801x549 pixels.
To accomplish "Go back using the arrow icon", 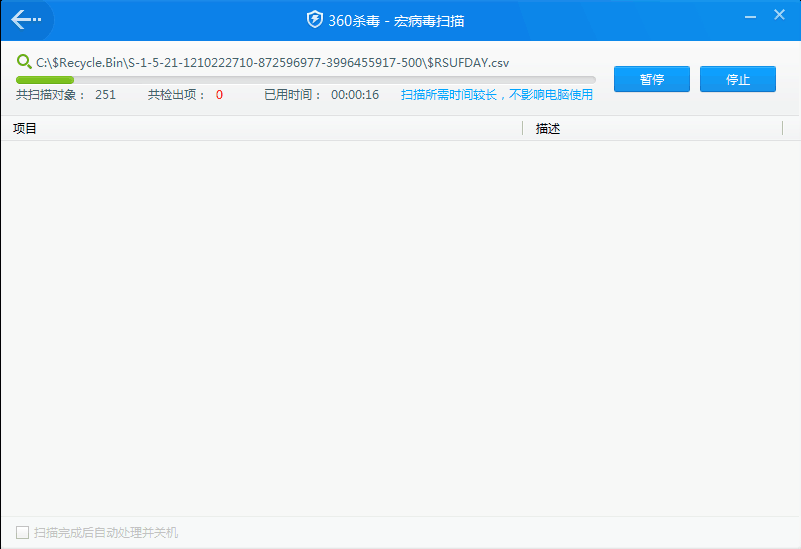I will point(26,20).
